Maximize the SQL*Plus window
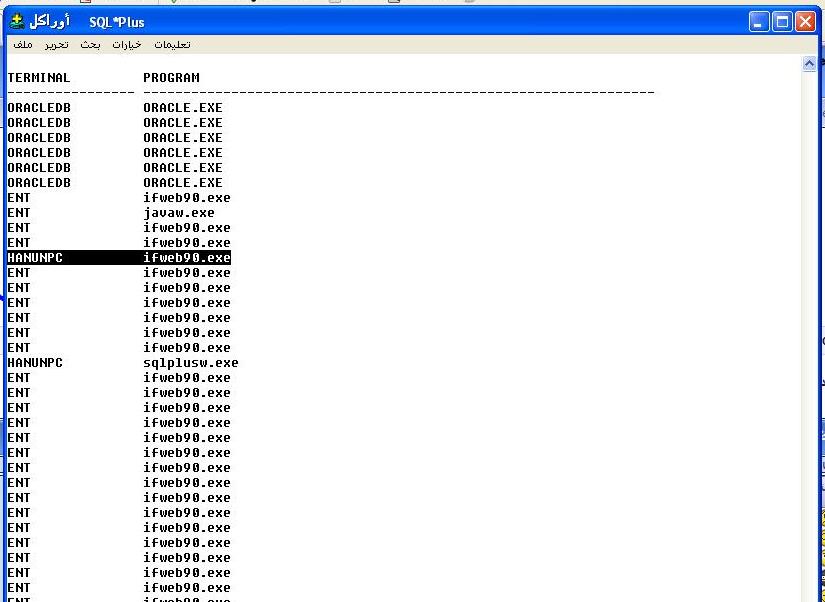 pyautogui.click(x=783, y=21)
